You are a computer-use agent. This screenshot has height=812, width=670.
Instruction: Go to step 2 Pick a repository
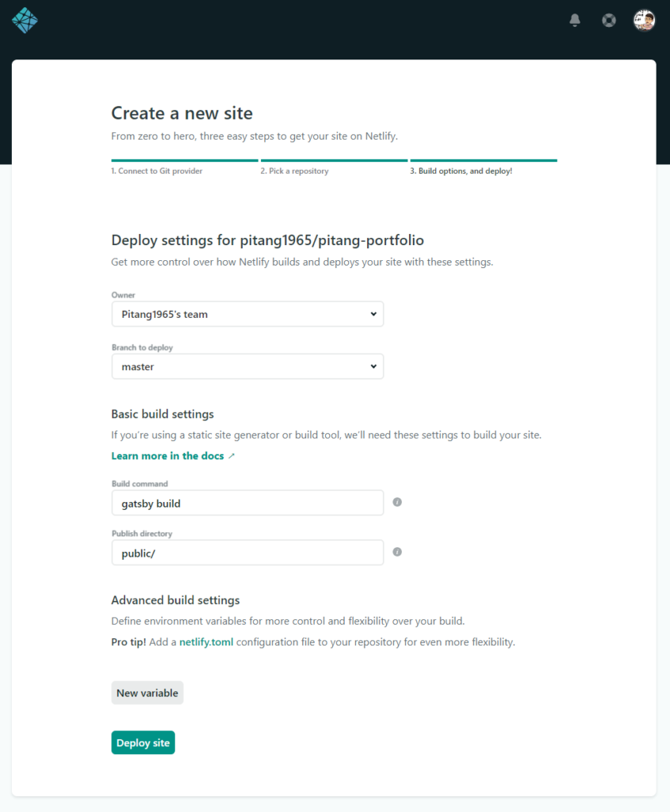(x=294, y=171)
